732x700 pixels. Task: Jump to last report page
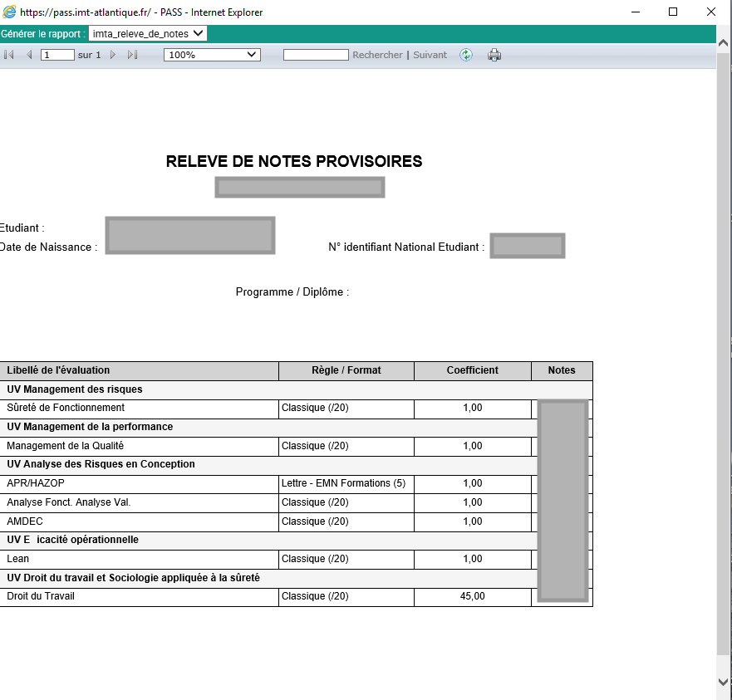pos(133,55)
